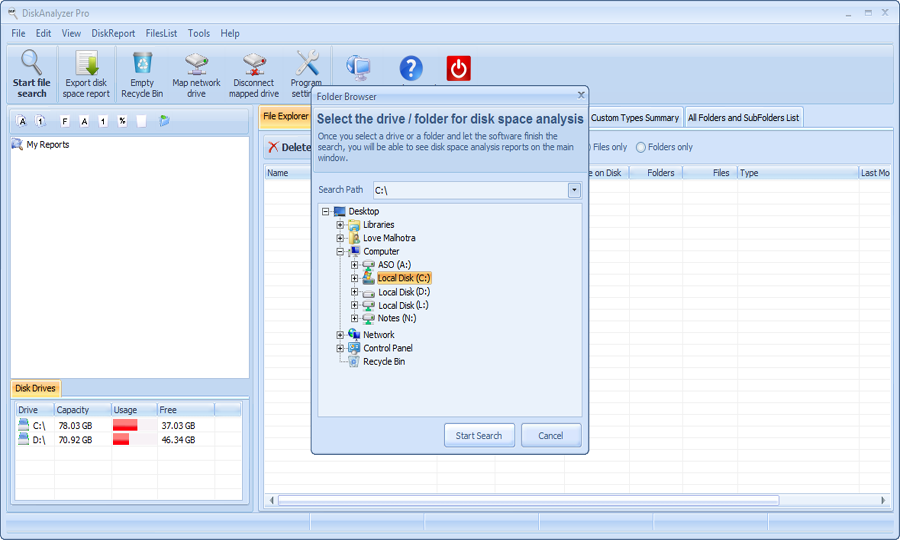The image size is (900, 540).
Task: Expand the Control Panel tree node
Action: [340, 348]
